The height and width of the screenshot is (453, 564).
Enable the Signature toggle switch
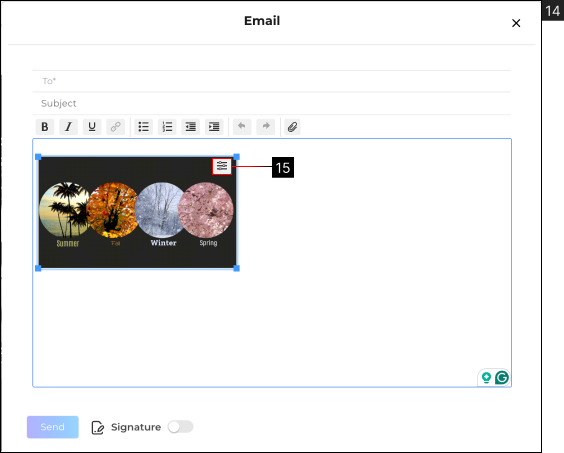coord(181,427)
